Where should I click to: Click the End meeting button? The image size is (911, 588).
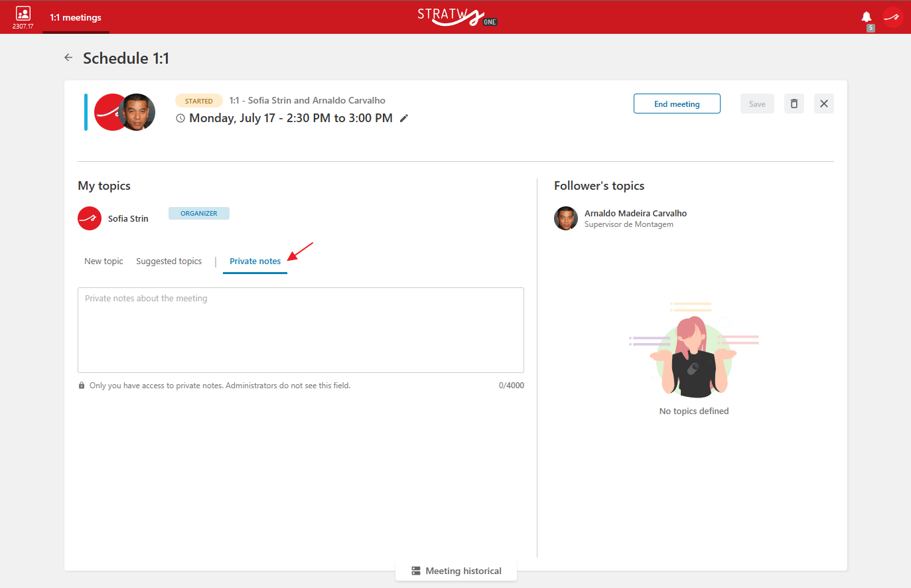pyautogui.click(x=677, y=104)
